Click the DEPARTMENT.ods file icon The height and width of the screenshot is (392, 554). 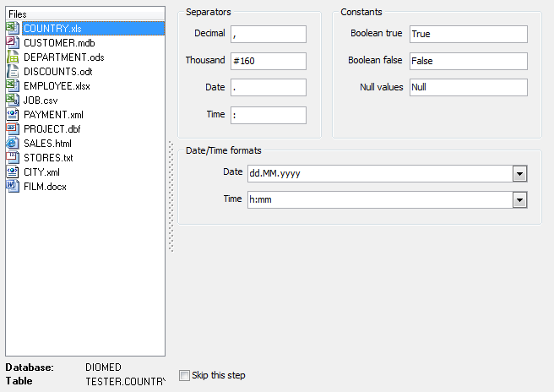[x=13, y=57]
